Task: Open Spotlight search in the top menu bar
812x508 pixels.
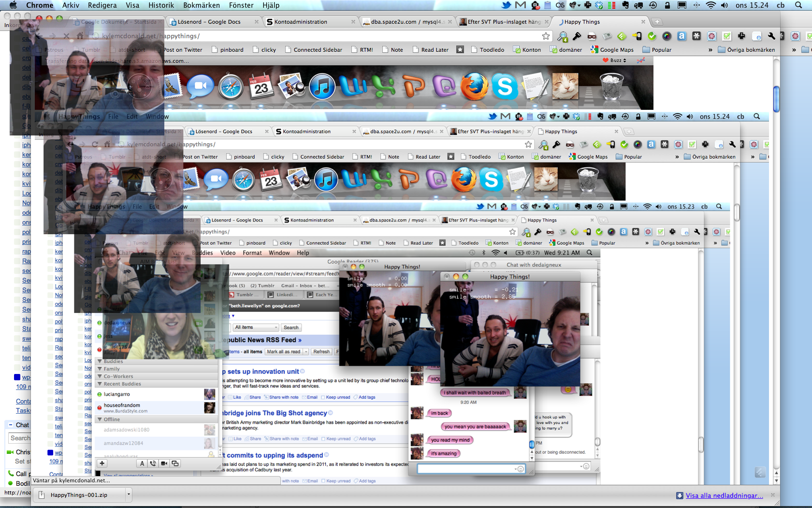Action: [798, 5]
